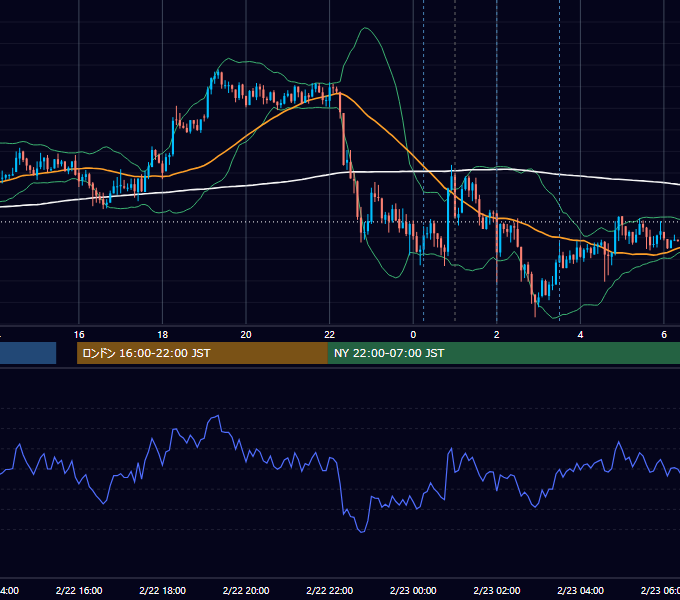Click hour label 16 on the price chart axis

tap(79, 335)
